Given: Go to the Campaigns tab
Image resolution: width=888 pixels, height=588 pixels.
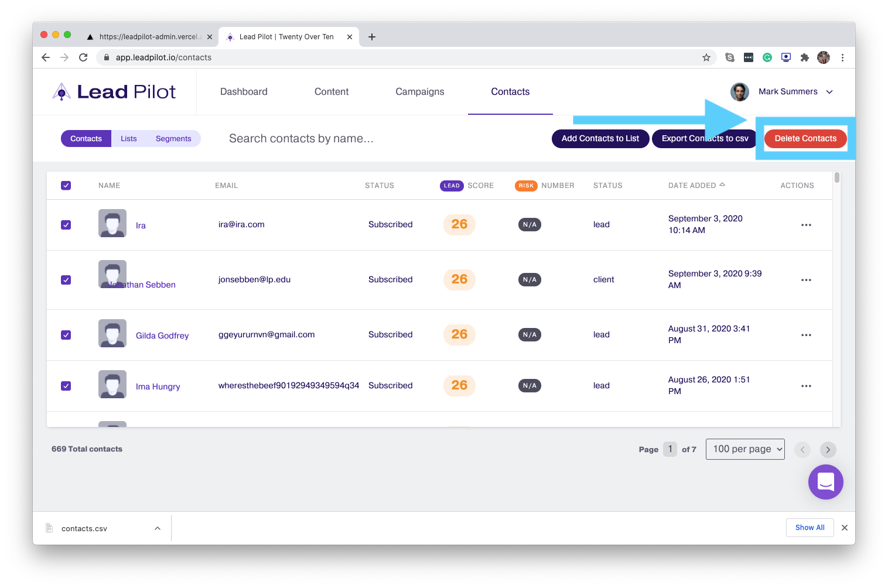Looking at the screenshot, I should (x=419, y=92).
